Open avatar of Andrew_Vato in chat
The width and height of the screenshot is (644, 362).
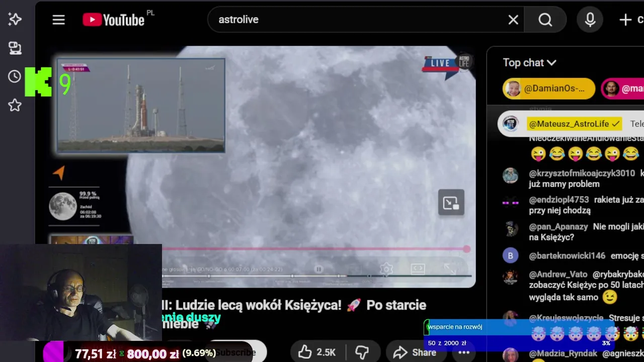coord(511,277)
